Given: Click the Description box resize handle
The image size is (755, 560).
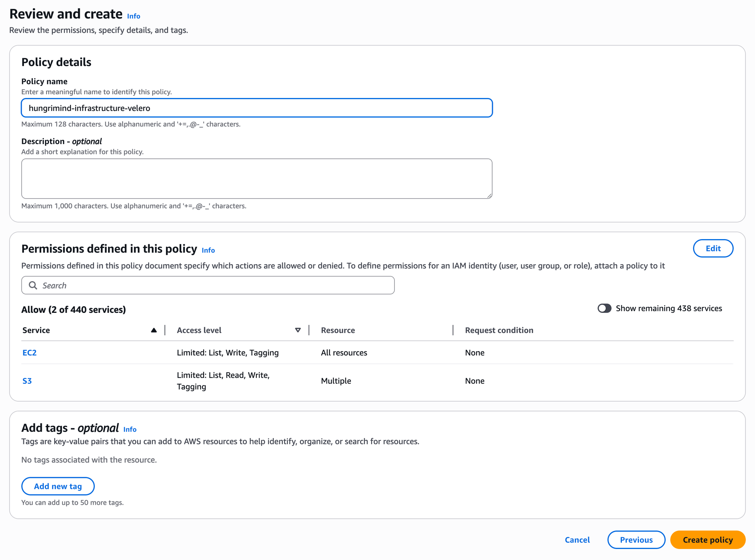Looking at the screenshot, I should coord(490,196).
